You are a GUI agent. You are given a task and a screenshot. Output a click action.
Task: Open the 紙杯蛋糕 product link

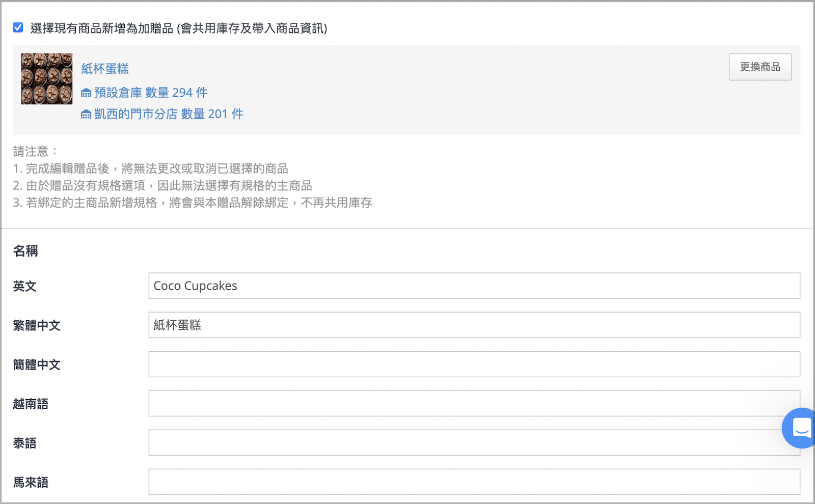tap(105, 69)
